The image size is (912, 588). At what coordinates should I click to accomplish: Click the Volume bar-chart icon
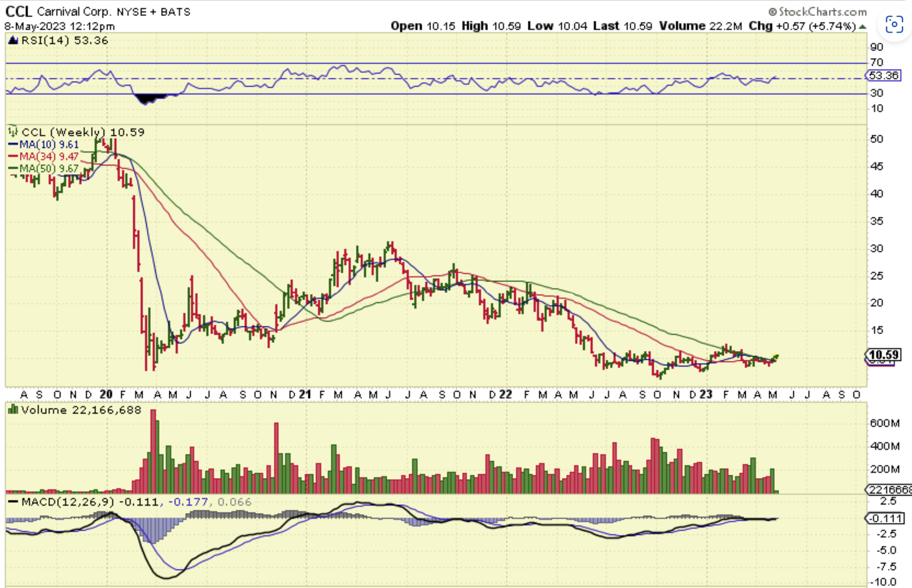(x=13, y=410)
